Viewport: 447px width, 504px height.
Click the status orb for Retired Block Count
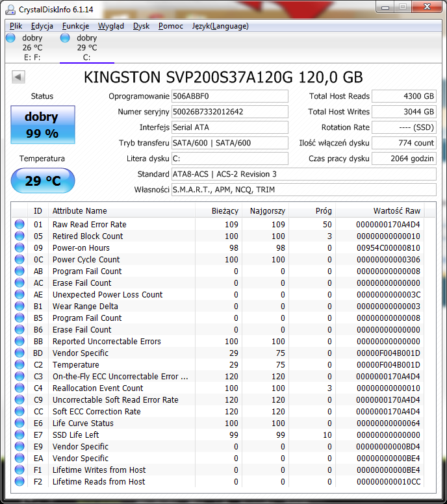point(19,236)
